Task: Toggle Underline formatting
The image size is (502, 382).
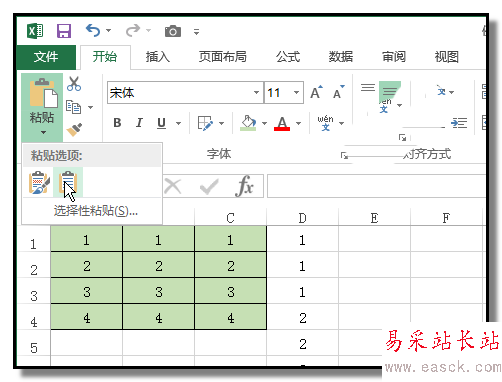Action: (161, 123)
